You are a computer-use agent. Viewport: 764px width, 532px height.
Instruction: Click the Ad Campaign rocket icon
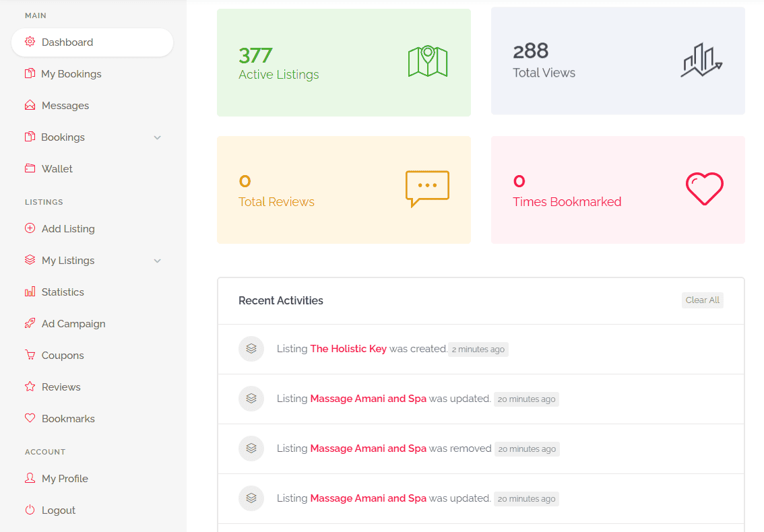30,323
